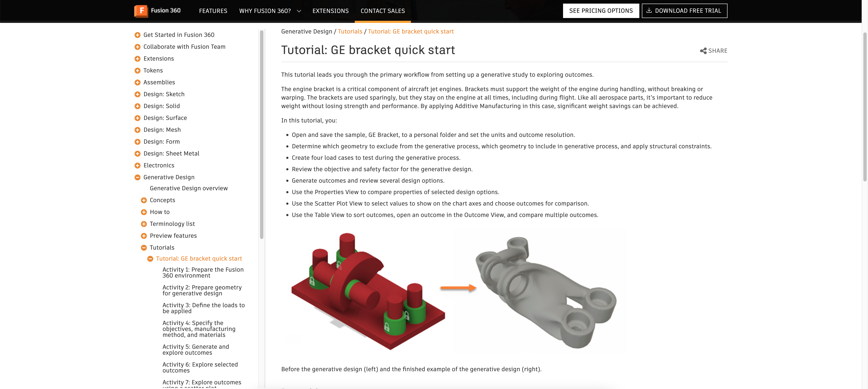Click the Fusion 360 logo icon
Viewport: 868px width, 389px height.
(141, 11)
